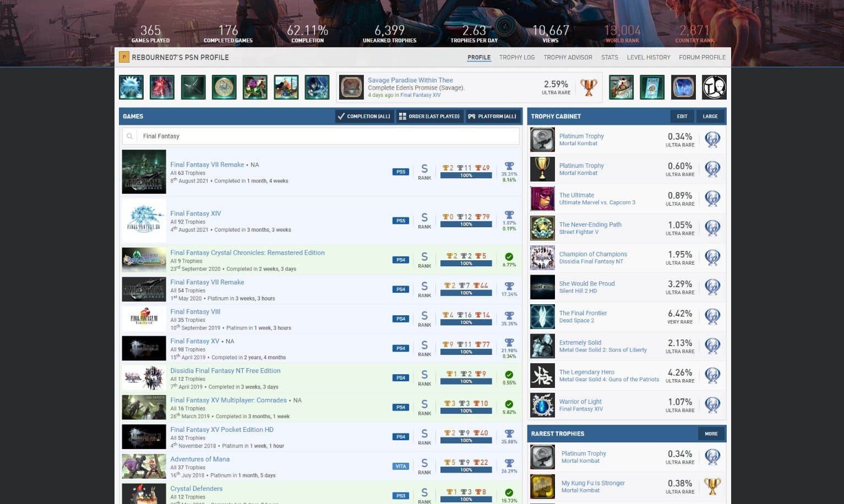This screenshot has width=844, height=504.
Task: Click the Edit button in Trophy Cabinet
Action: tap(682, 116)
